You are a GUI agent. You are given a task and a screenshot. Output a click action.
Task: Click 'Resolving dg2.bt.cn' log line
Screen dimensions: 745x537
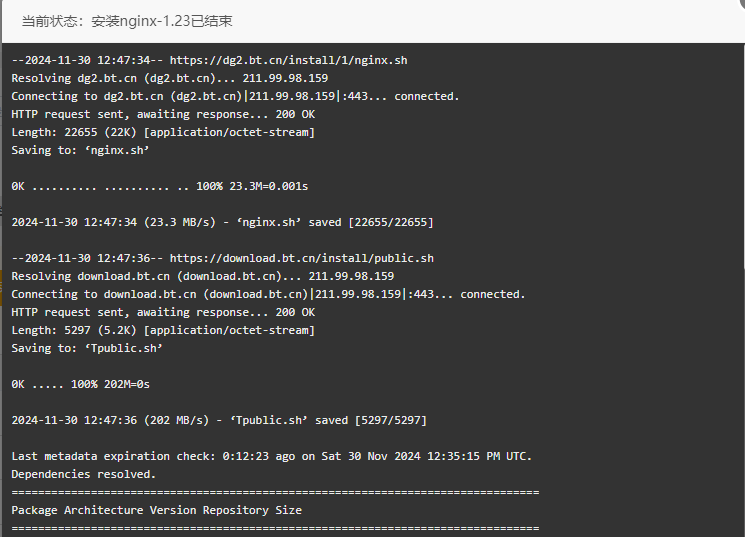pyautogui.click(x=170, y=78)
